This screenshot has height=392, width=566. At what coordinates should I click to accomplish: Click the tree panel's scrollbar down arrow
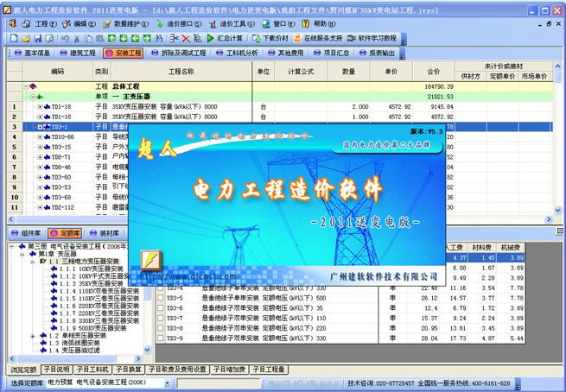pyautogui.click(x=147, y=350)
